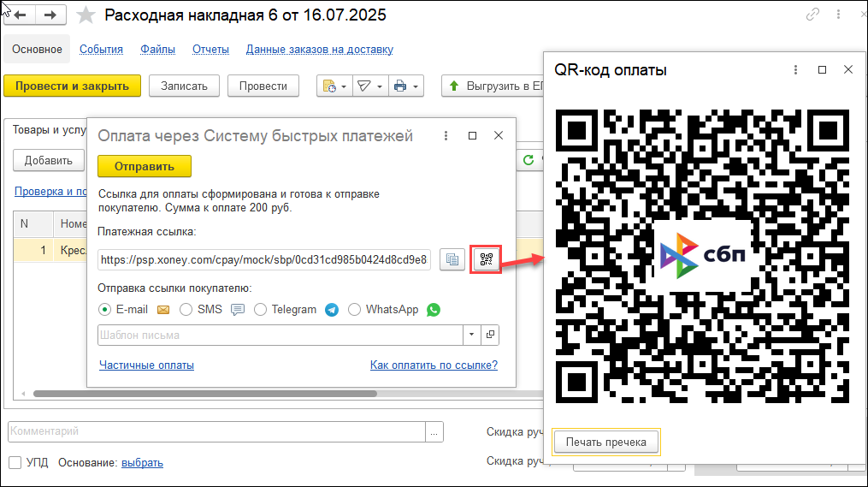Click the Telegram logo icon
The height and width of the screenshot is (487, 868).
[332, 310]
